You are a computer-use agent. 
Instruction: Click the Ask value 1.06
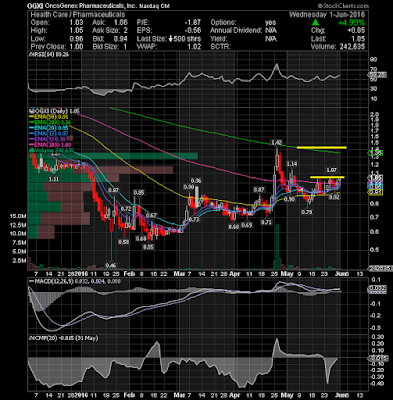(x=121, y=23)
